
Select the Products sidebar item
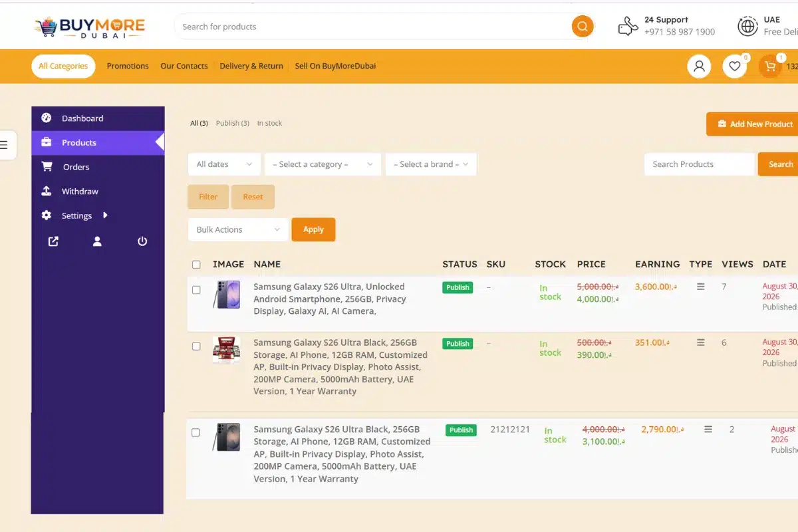coord(98,142)
